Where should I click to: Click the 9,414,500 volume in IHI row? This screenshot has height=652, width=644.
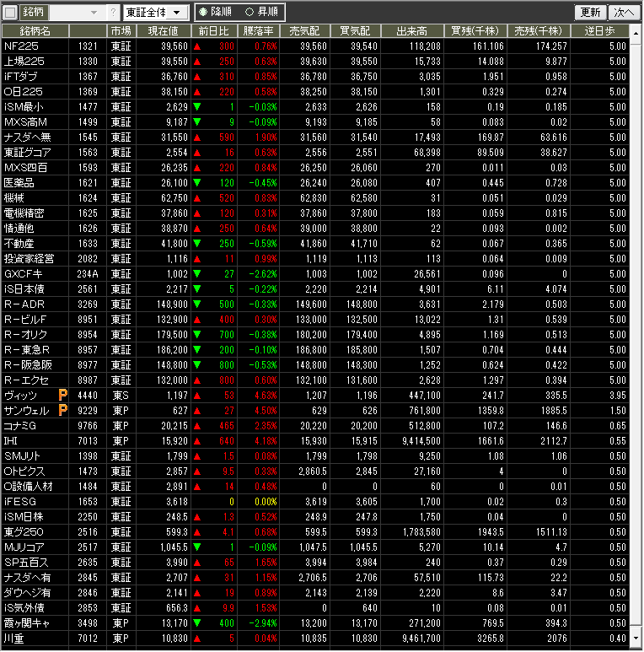pos(421,441)
